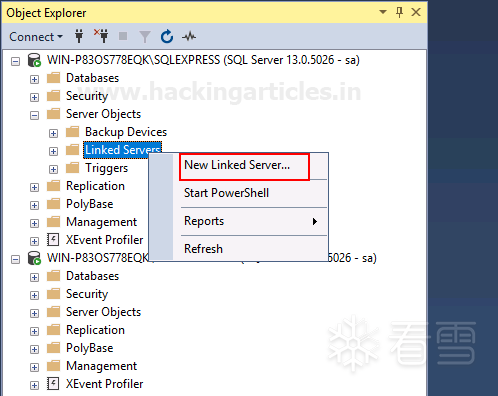
Task: Expand the first server's Replication folder
Action: (x=34, y=187)
